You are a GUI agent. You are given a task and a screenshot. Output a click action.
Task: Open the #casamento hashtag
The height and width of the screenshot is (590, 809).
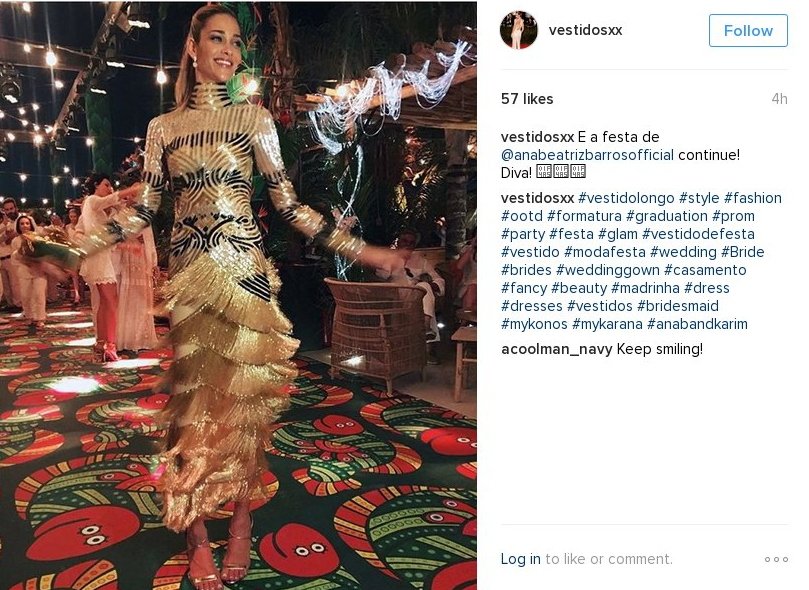[x=705, y=270]
